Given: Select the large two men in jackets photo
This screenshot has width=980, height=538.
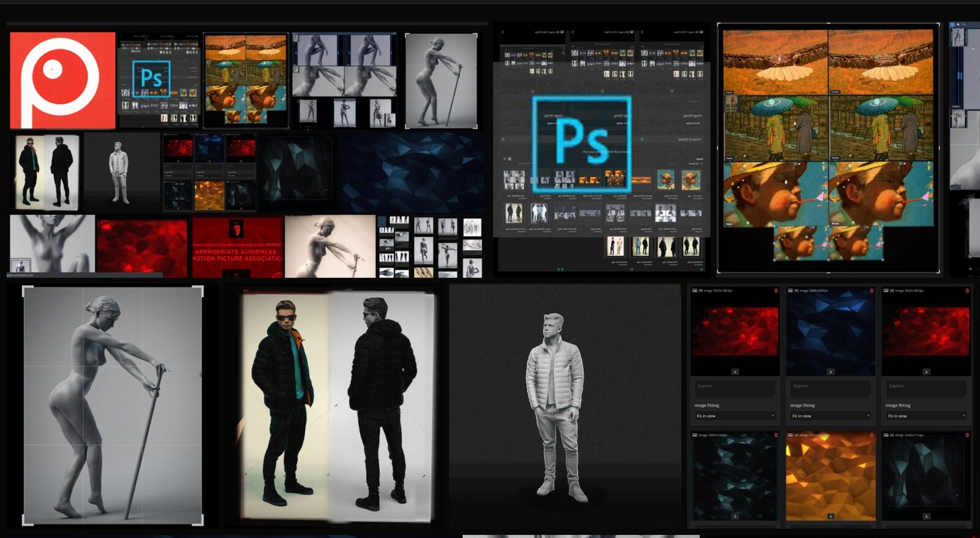Looking at the screenshot, I should pos(334,406).
